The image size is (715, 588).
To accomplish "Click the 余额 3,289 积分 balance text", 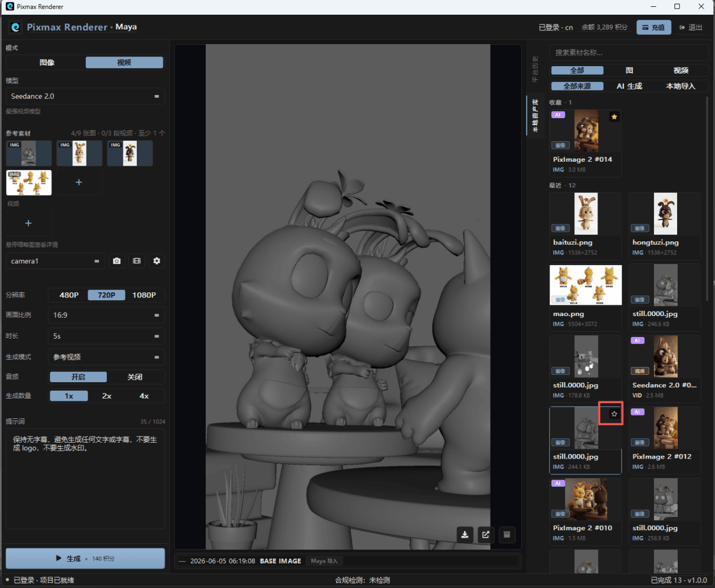I will (x=604, y=27).
